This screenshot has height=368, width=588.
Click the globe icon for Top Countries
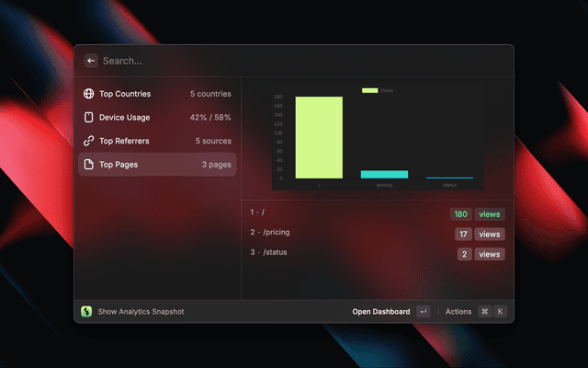[89, 94]
